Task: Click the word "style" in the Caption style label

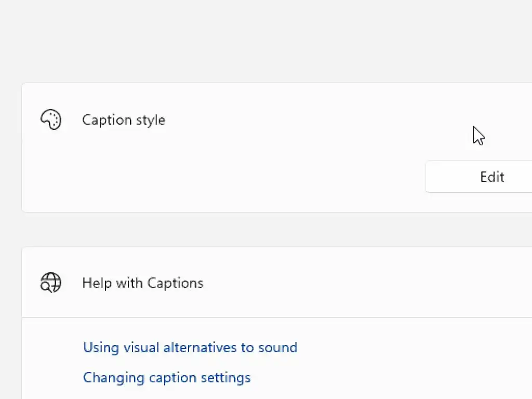Action: 151,120
